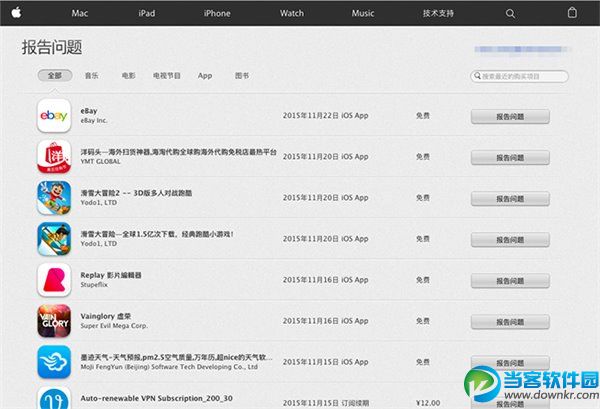Report a problem for the YMT GLOBAL app
This screenshot has height=409, width=600.
510,158
